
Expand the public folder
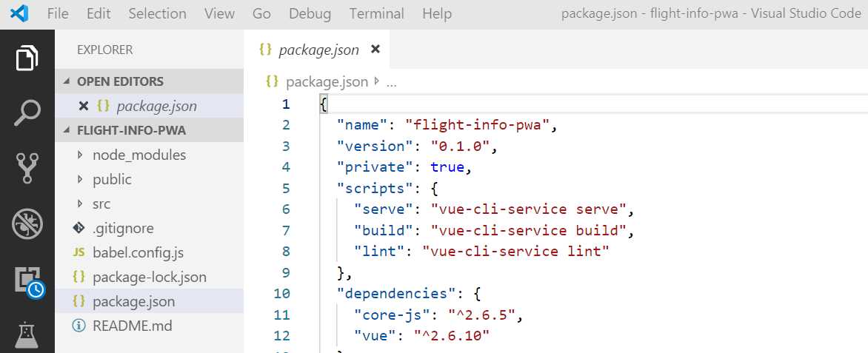pyautogui.click(x=80, y=179)
